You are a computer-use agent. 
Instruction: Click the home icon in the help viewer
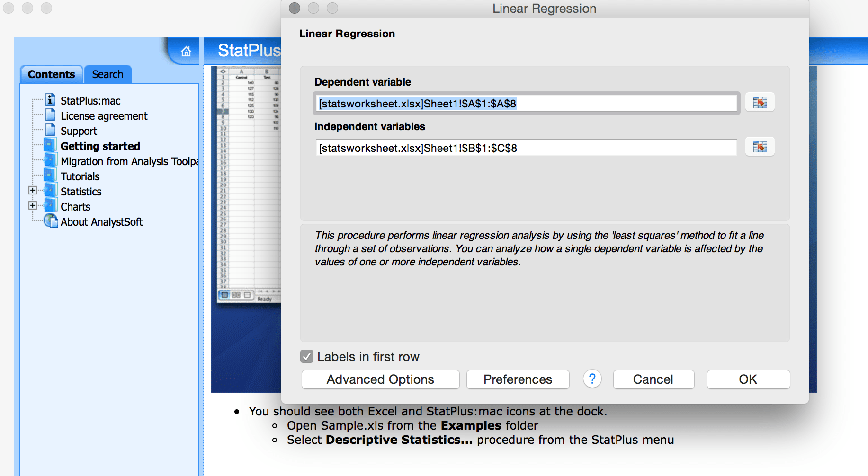tap(186, 51)
